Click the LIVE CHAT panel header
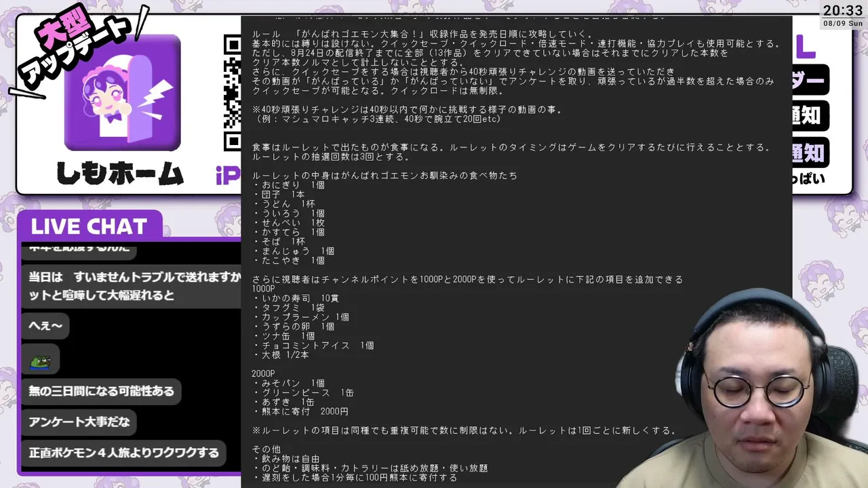Viewport: 868px width, 488px height. 89,226
